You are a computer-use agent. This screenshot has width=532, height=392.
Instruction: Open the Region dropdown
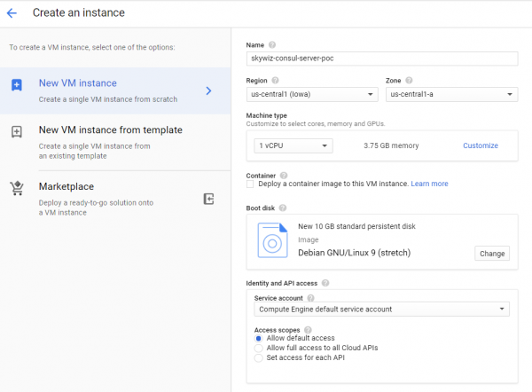pyautogui.click(x=311, y=95)
